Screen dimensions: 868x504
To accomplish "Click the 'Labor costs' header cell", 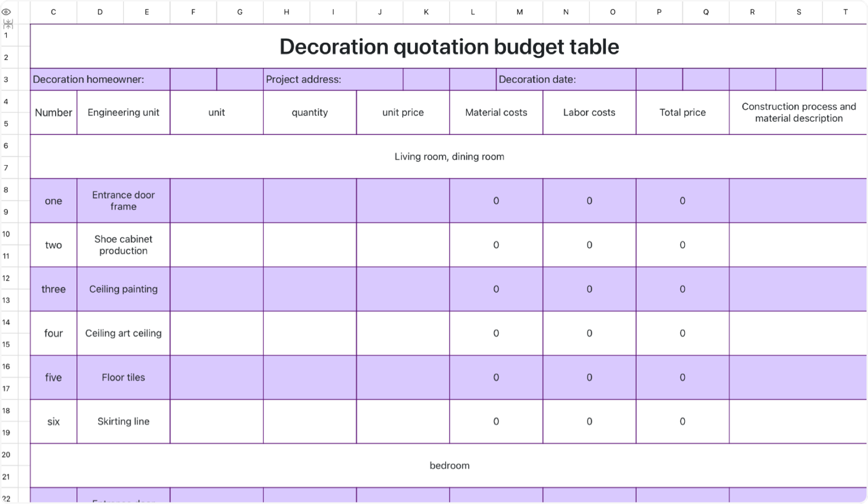I will point(589,112).
